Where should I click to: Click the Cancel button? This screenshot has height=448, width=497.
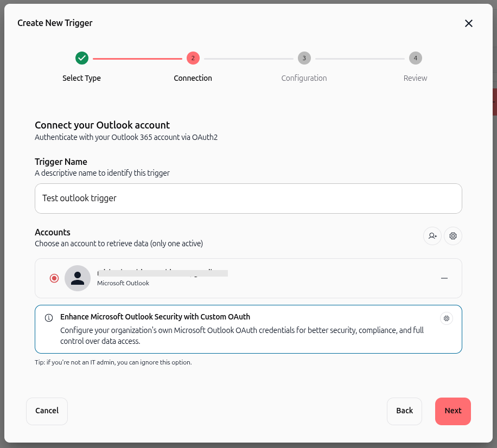(47, 411)
